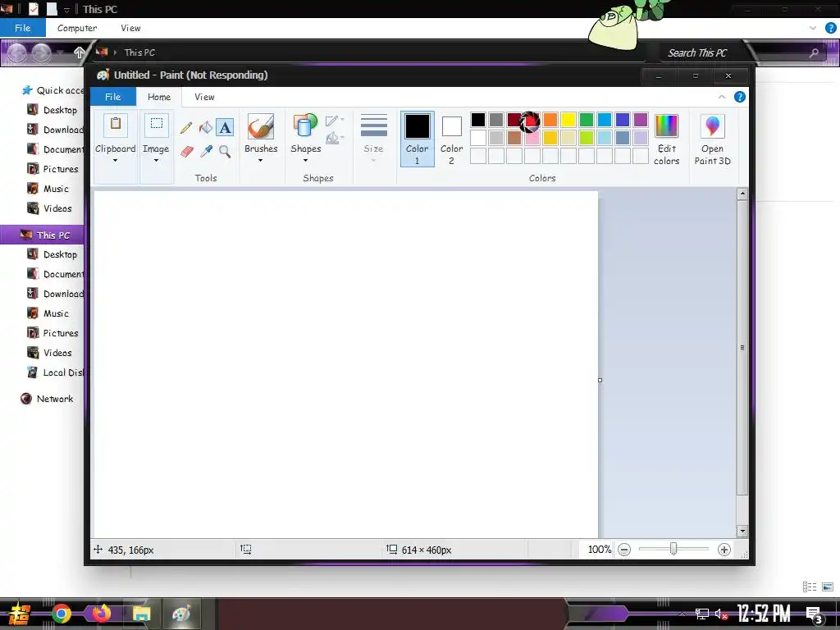Click the volume muted tray icon
This screenshot has width=840, height=630.
[x=721, y=614]
